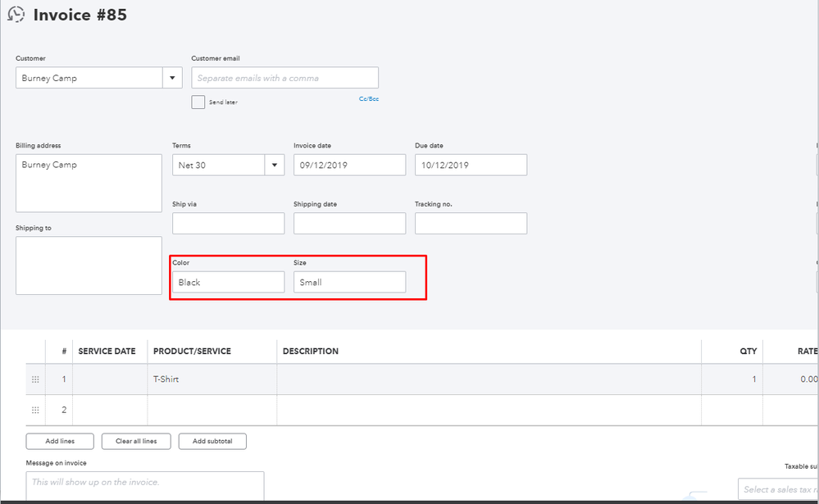Click the invoice history clock icon

click(x=16, y=15)
